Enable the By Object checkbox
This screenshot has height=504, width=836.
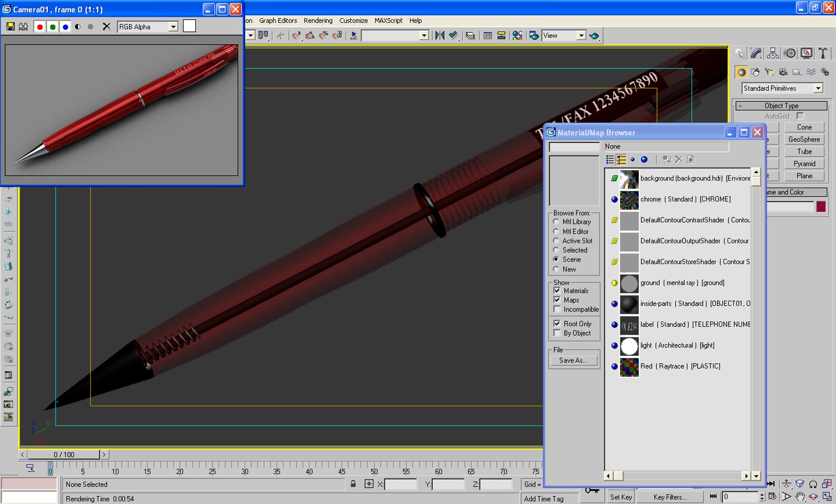[x=557, y=333]
